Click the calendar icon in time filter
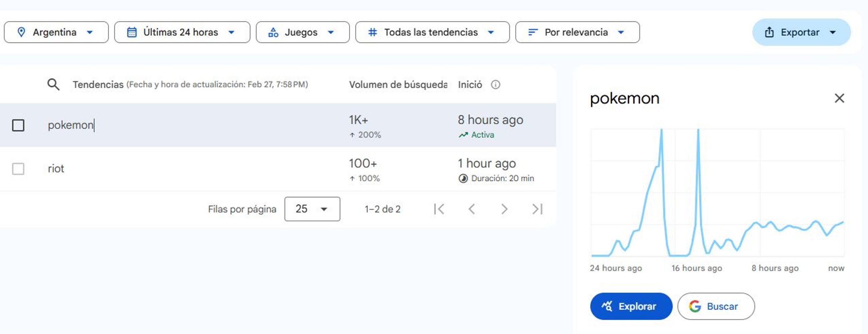 pyautogui.click(x=132, y=32)
